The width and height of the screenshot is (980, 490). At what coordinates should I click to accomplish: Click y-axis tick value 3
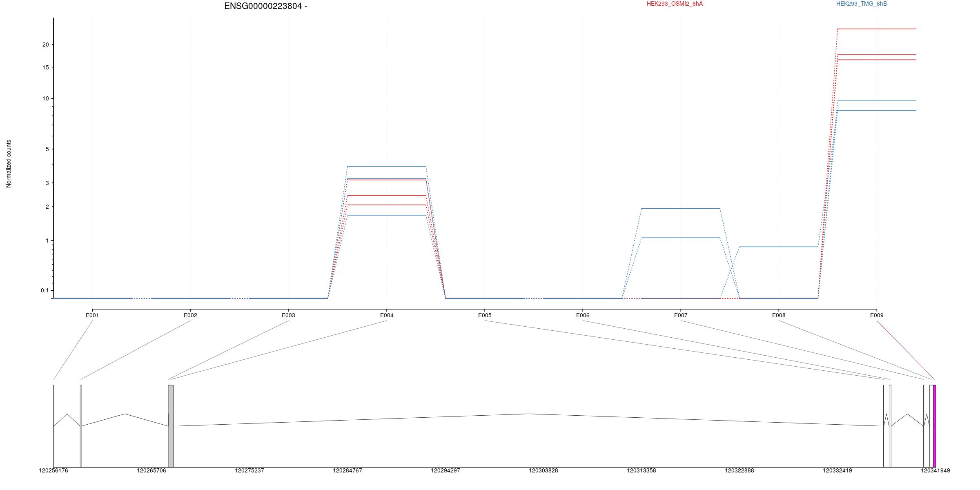click(x=47, y=183)
